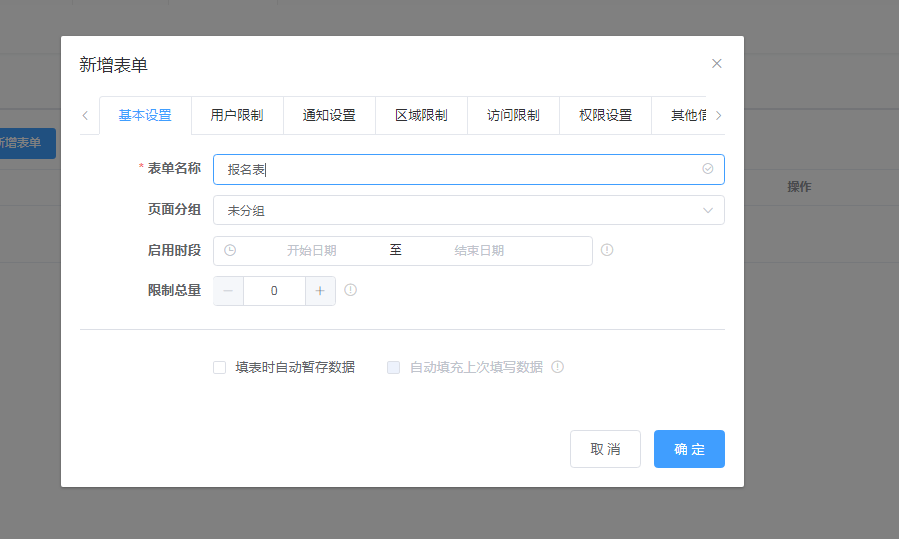The image size is (899, 539).
Task: Click the 操作 column header behind dialog
Action: click(799, 186)
